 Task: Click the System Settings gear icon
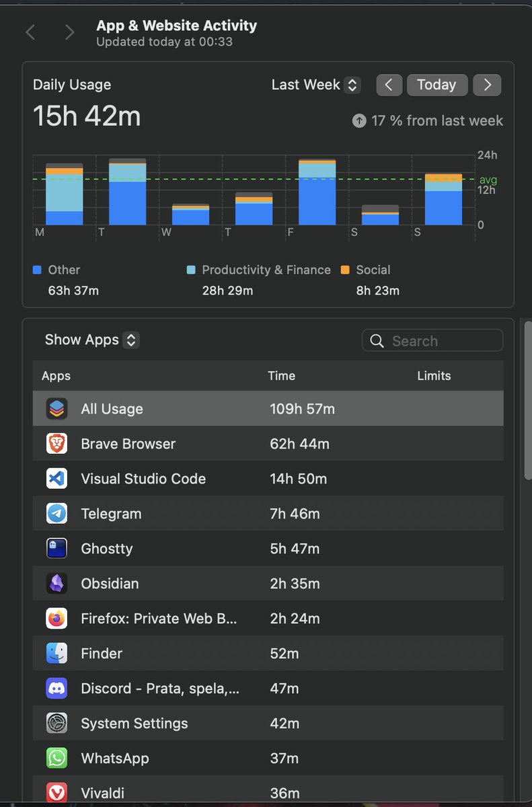point(56,724)
